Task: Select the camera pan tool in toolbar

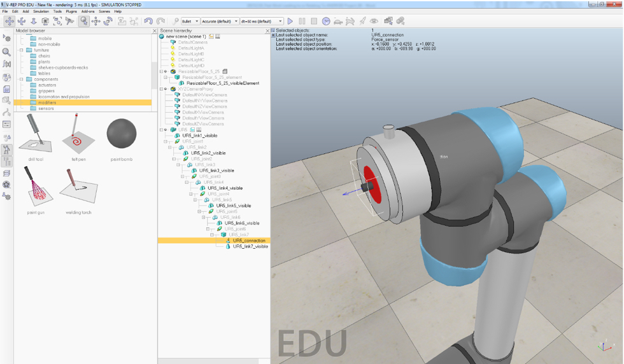Action: [x=9, y=21]
